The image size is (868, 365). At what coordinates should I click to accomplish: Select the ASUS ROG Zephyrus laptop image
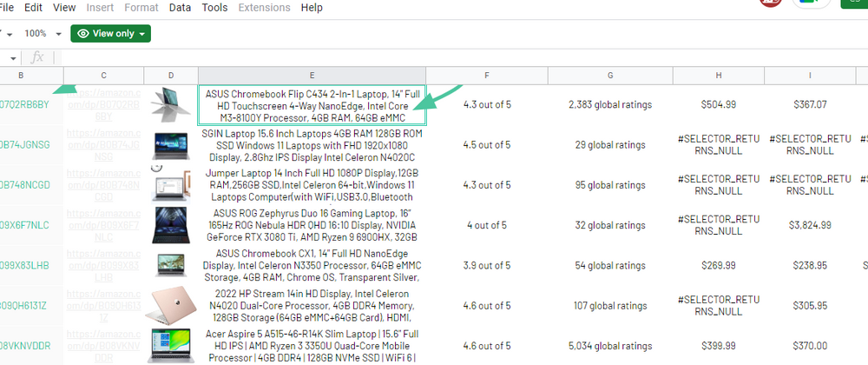click(170, 224)
